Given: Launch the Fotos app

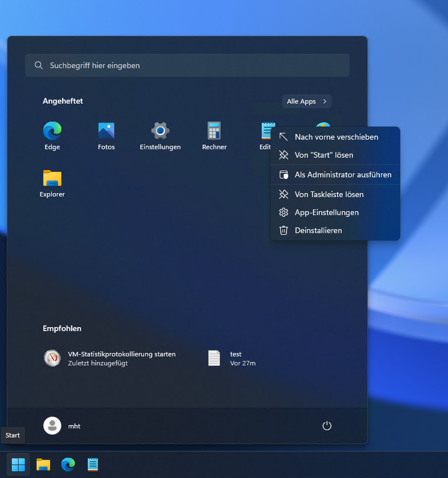Looking at the screenshot, I should 106,136.
